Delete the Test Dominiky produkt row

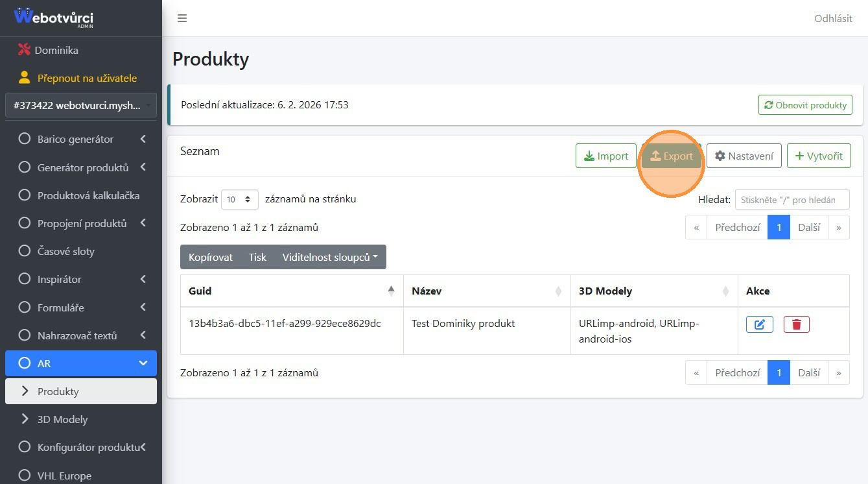(x=797, y=324)
